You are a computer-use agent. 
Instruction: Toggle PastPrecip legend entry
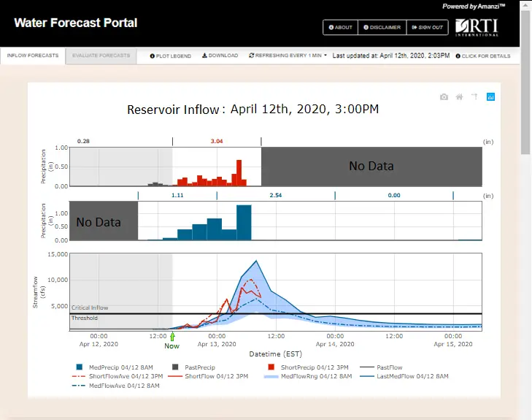click(193, 367)
